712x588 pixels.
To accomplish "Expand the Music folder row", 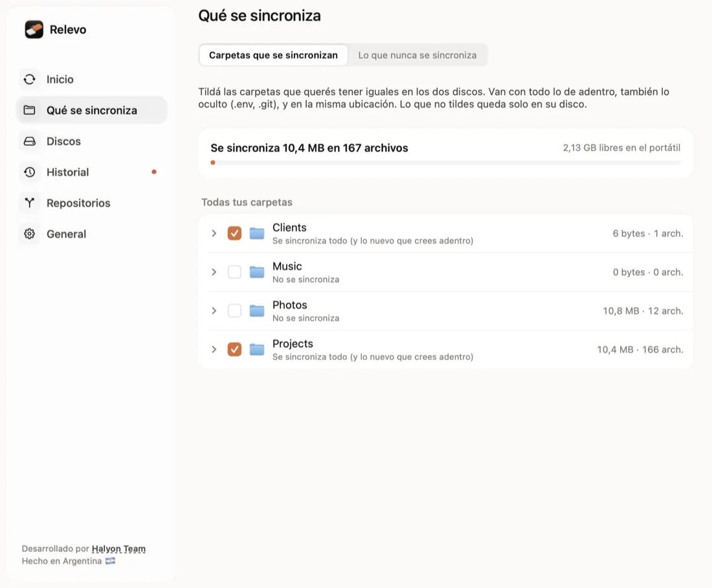I will 214,272.
